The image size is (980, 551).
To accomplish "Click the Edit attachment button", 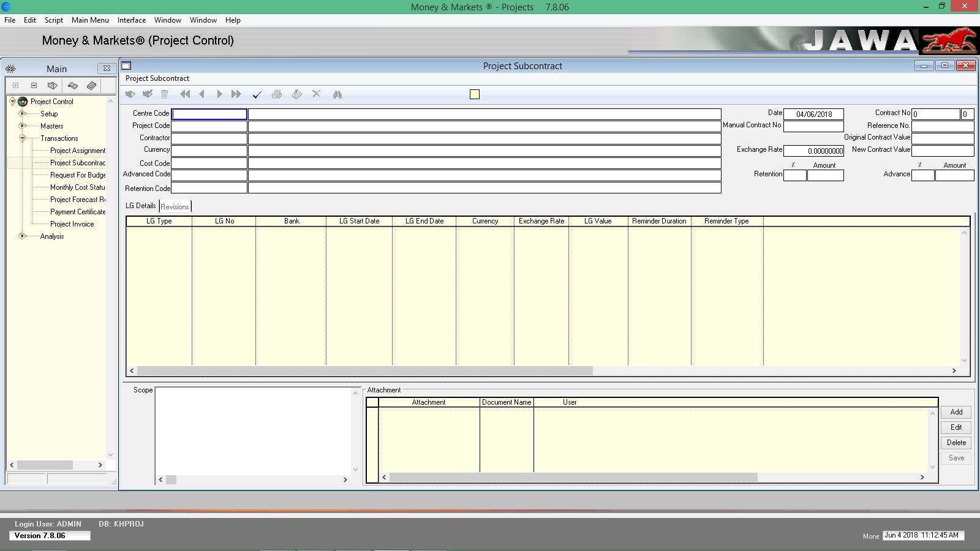I will (956, 427).
